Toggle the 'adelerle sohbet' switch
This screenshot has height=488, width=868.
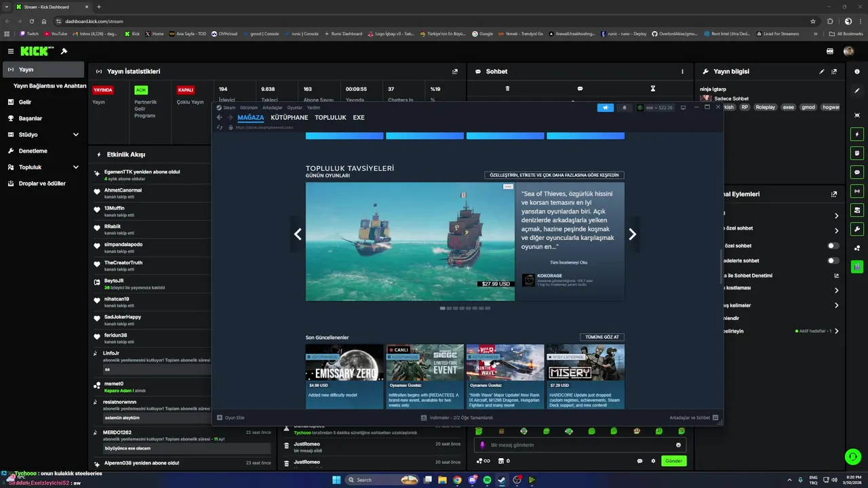(833, 260)
